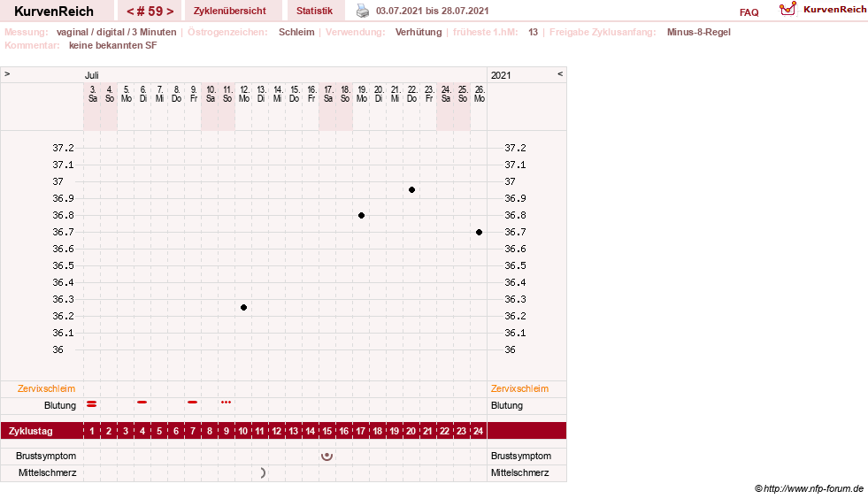
Task: Click the KurvenReich crown logo icon
Action: point(787,9)
